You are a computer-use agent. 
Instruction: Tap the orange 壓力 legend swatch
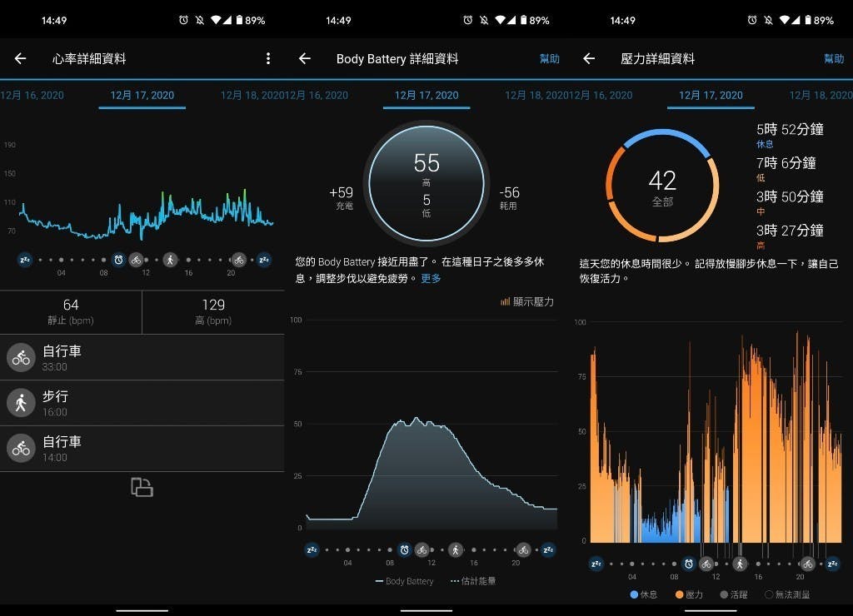tap(679, 595)
